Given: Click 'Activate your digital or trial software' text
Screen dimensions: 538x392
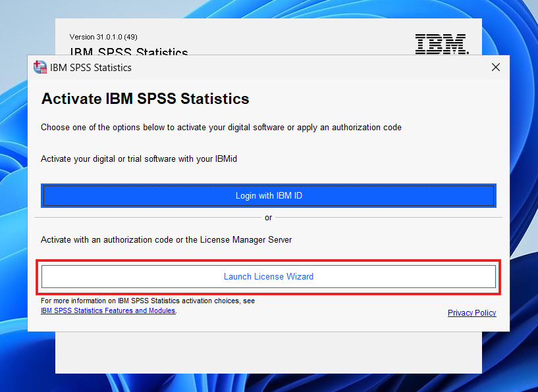Looking at the screenshot, I should pos(139,159).
